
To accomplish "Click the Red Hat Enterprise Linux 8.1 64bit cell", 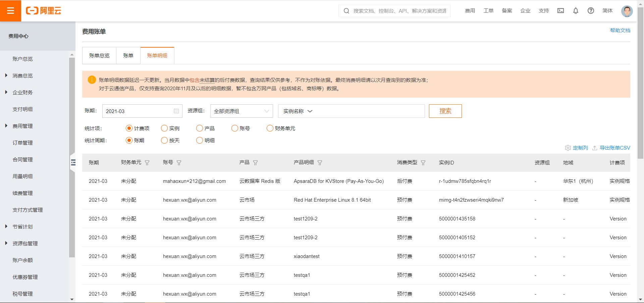I will point(332,200).
